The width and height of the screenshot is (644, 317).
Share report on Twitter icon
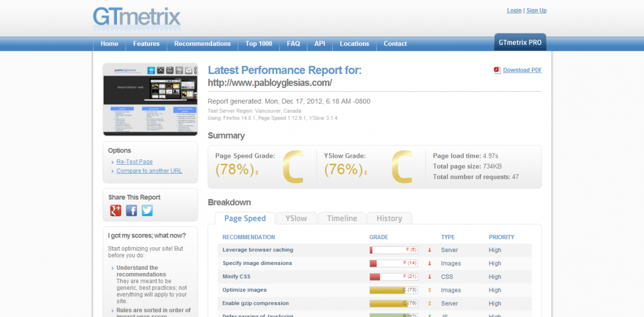pos(147,210)
